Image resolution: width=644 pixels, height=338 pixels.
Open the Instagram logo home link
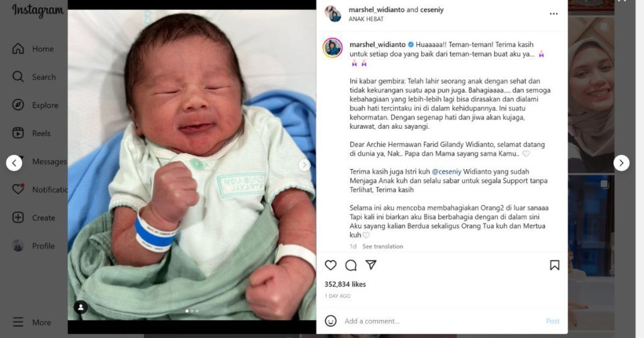tap(38, 11)
